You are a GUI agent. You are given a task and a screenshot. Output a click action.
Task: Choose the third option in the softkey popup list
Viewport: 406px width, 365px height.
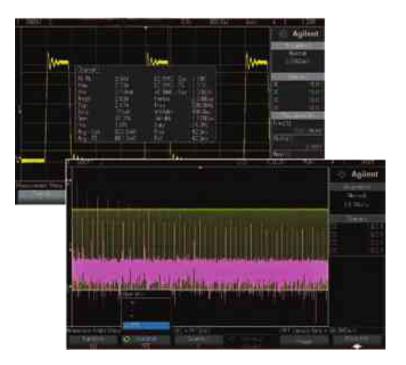(x=146, y=316)
